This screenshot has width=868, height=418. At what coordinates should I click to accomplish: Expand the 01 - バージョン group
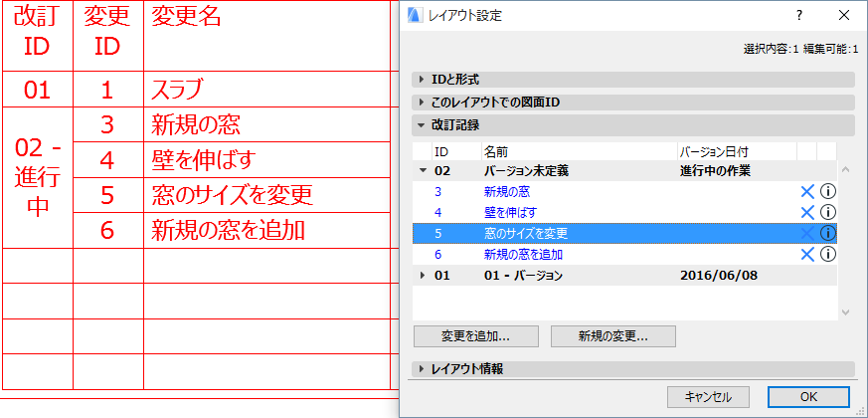point(423,276)
